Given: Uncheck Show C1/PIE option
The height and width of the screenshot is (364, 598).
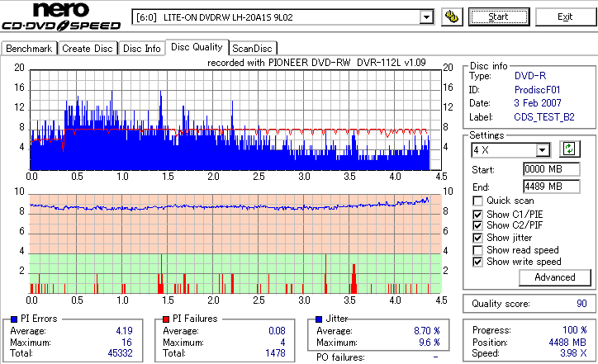Looking at the screenshot, I should click(x=477, y=215).
